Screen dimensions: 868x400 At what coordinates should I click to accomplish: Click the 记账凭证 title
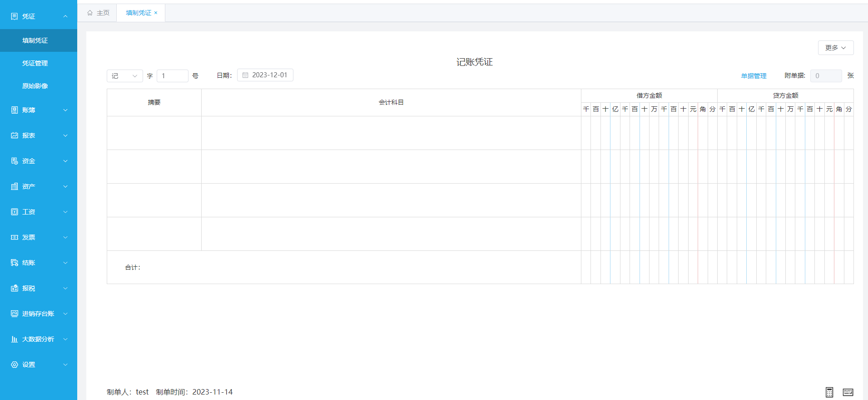point(474,62)
